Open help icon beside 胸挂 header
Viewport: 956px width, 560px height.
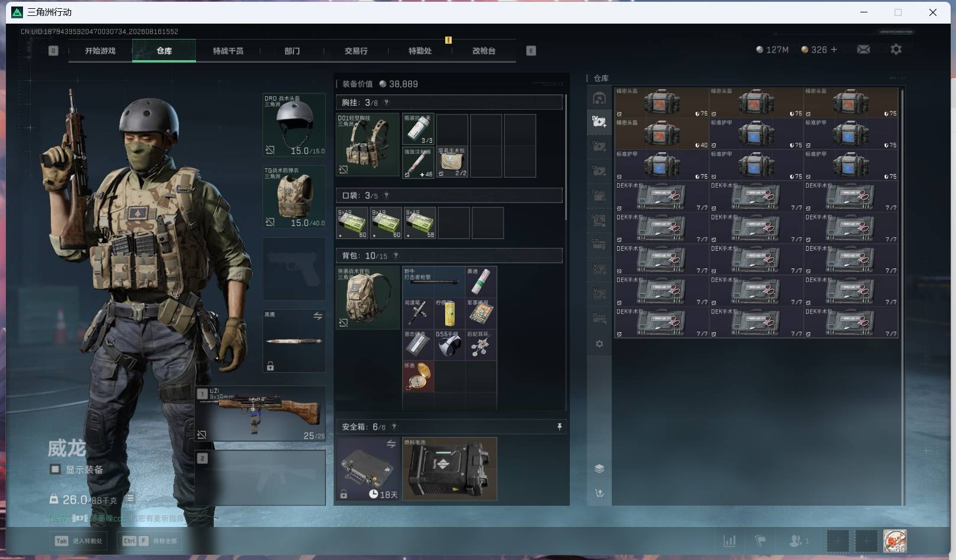pos(387,103)
